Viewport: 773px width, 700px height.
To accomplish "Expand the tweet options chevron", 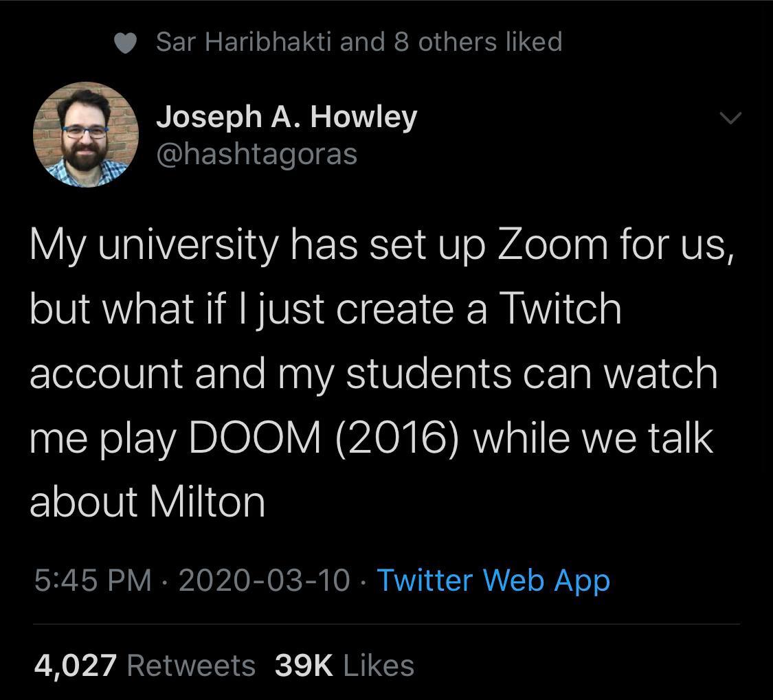I will pos(731,119).
